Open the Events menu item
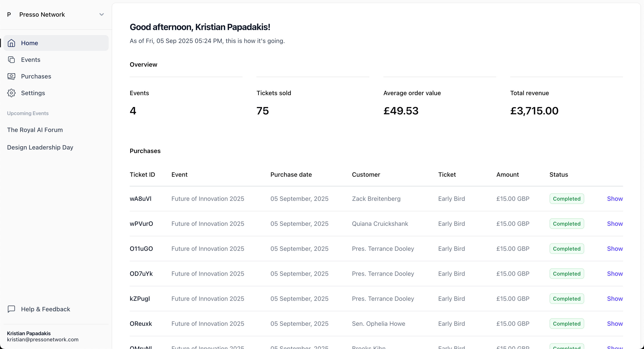Image resolution: width=644 pixels, height=349 pixels. (x=30, y=60)
